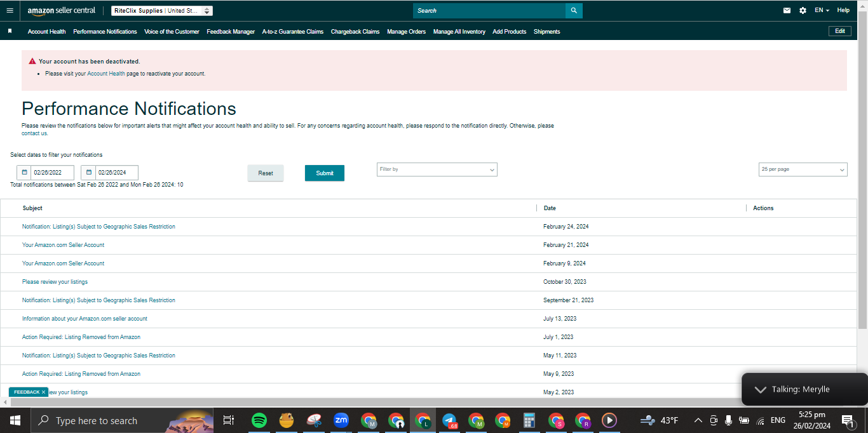Click the contact us link

(34, 133)
